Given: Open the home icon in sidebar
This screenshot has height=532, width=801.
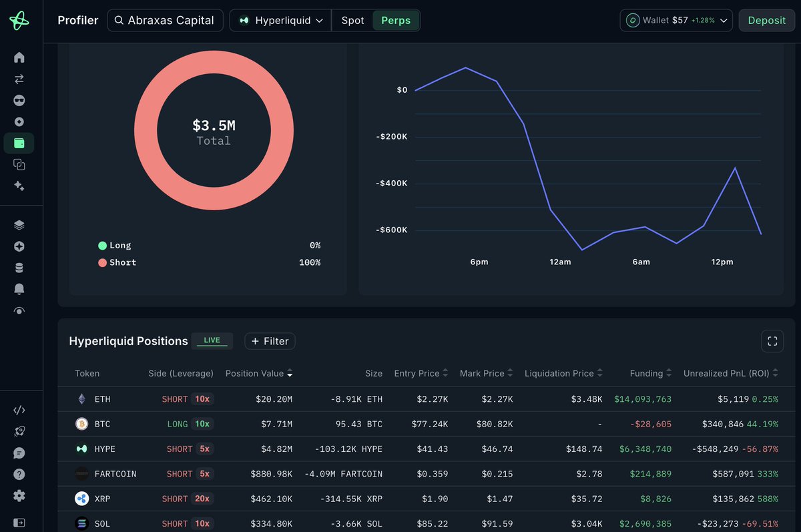Looking at the screenshot, I should click(x=19, y=57).
